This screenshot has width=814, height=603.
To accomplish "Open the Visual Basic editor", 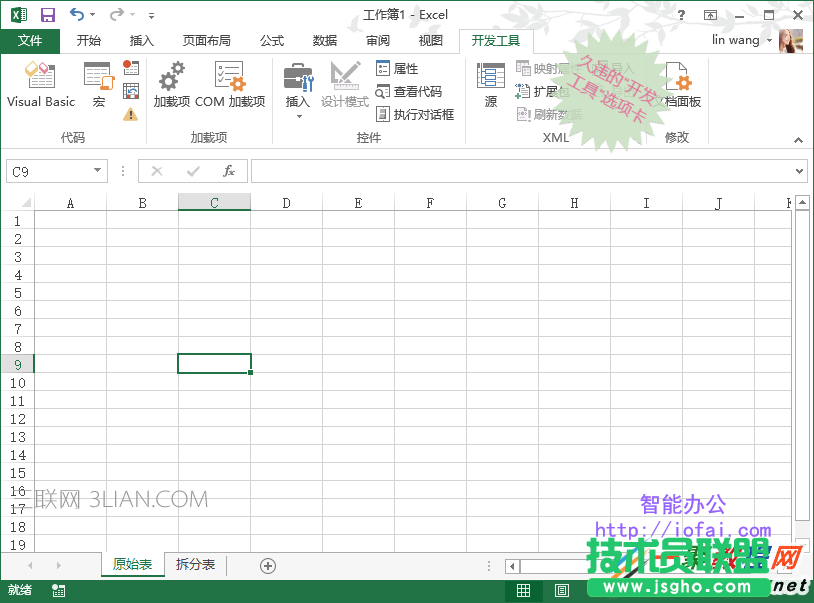I will [40, 85].
